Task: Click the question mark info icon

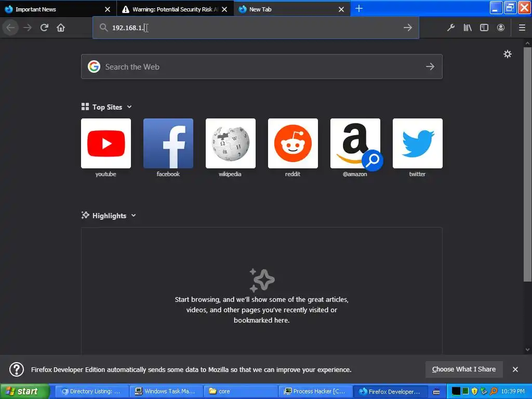Action: tap(16, 369)
